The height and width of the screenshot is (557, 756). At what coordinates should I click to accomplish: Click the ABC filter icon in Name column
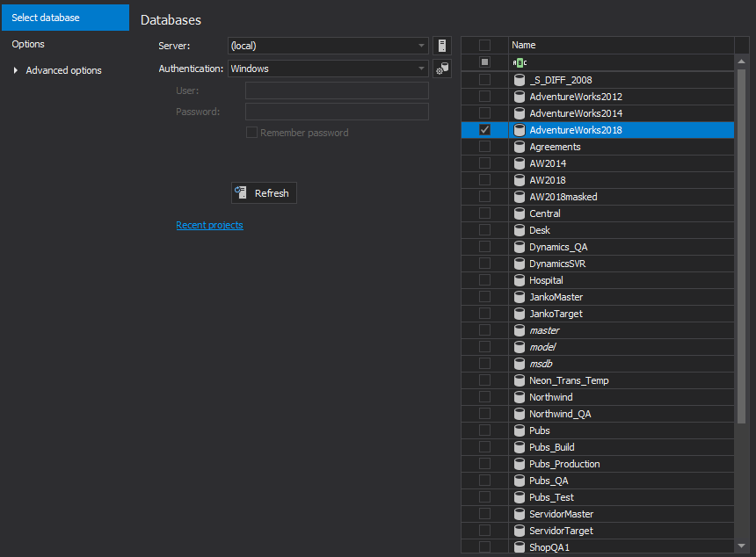[520, 62]
